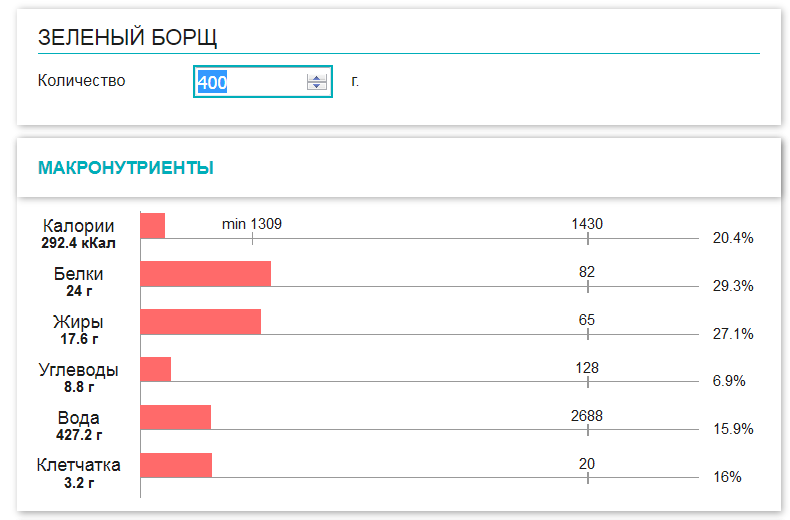Screen dimensions: 790x520
Task: Click the quantity input field showing 400
Action: click(250, 82)
